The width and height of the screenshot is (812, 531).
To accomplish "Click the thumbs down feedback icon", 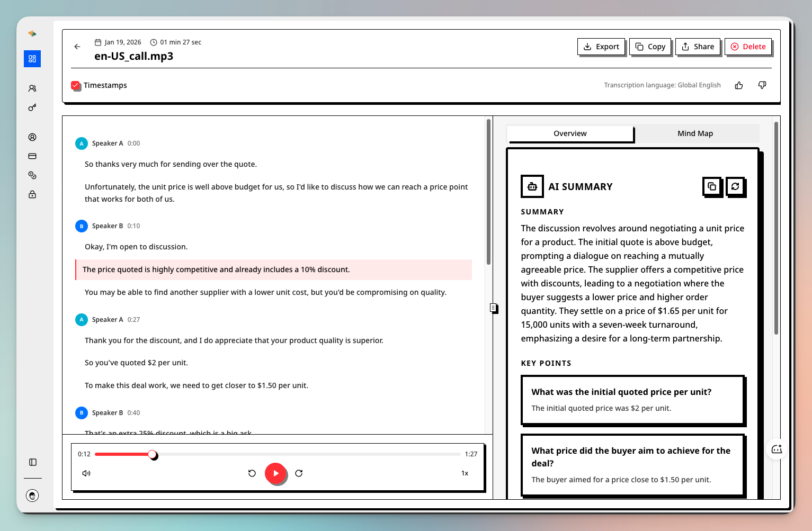I will point(762,85).
